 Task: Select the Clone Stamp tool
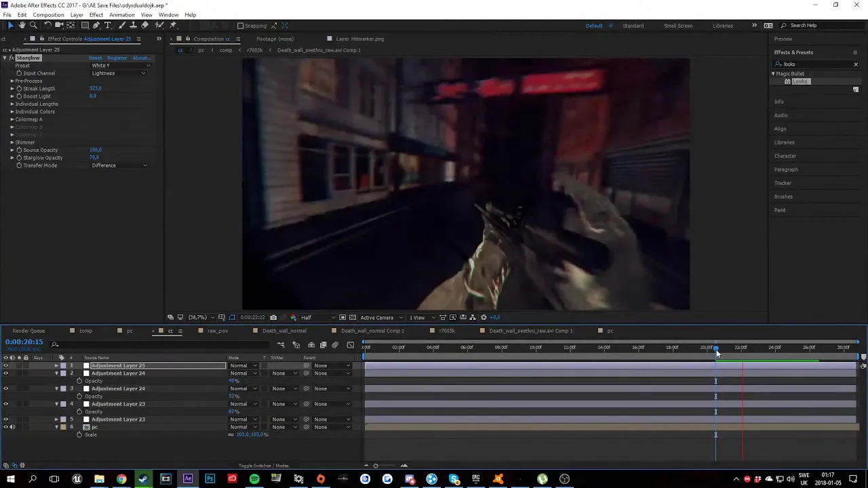(134, 25)
